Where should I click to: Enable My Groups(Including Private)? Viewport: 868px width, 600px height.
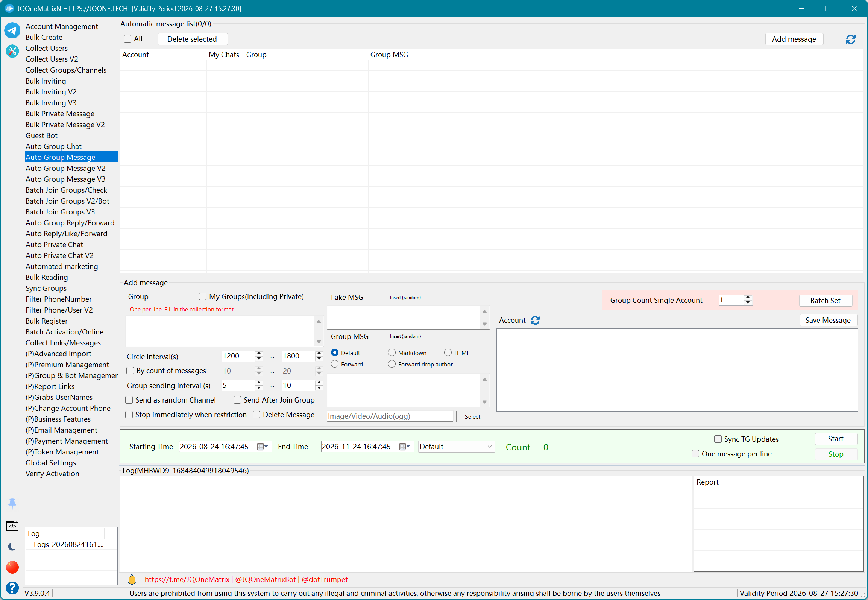[203, 296]
